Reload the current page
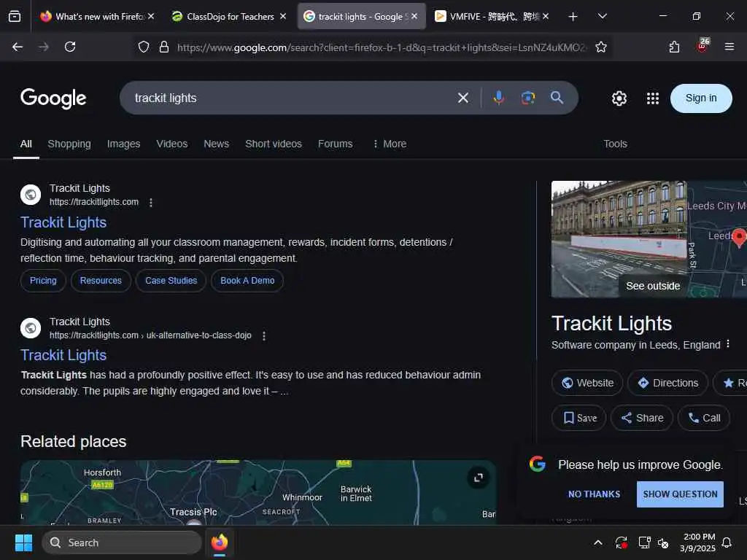Image resolution: width=747 pixels, height=560 pixels. pos(70,47)
